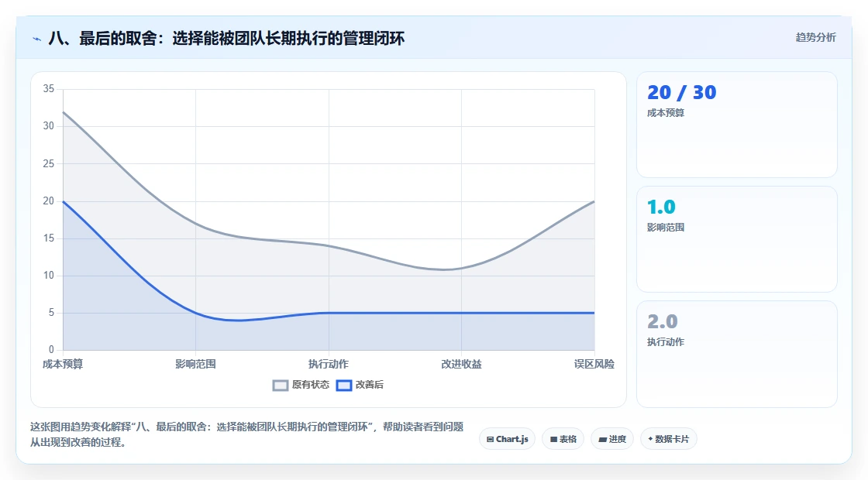The image size is (868, 480).
Task: Toggle the 改善后 legend swatch
Action: [x=344, y=385]
